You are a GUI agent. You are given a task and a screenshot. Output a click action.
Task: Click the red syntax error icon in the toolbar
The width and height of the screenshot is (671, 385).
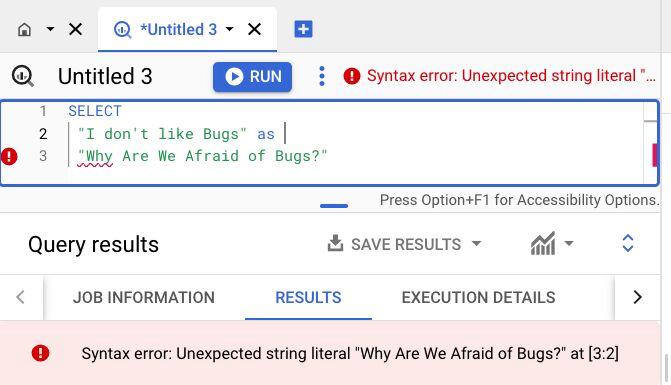point(352,76)
